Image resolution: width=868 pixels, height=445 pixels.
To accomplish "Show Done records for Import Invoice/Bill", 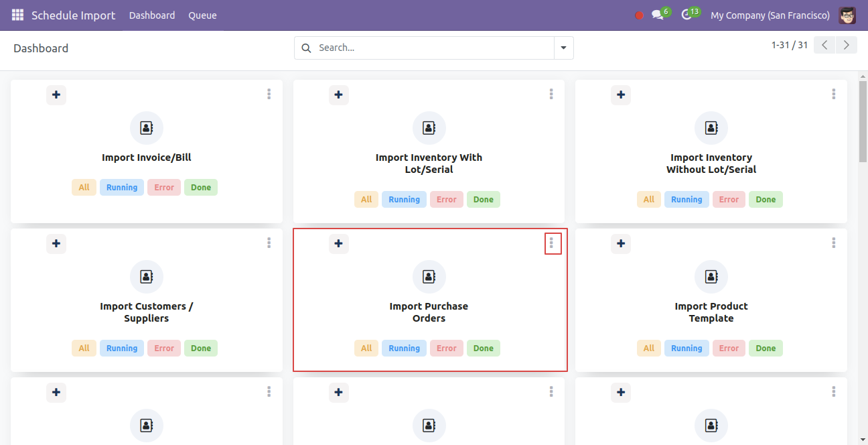I will 201,188.
